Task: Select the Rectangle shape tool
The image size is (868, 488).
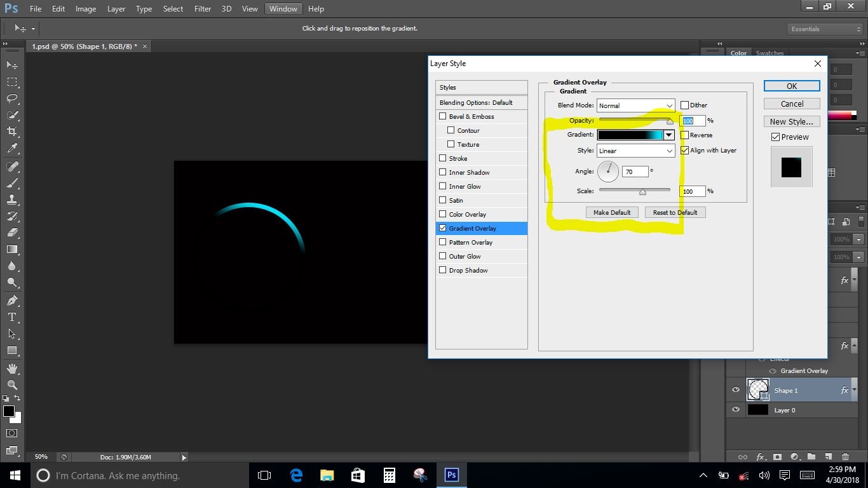Action: click(x=12, y=350)
